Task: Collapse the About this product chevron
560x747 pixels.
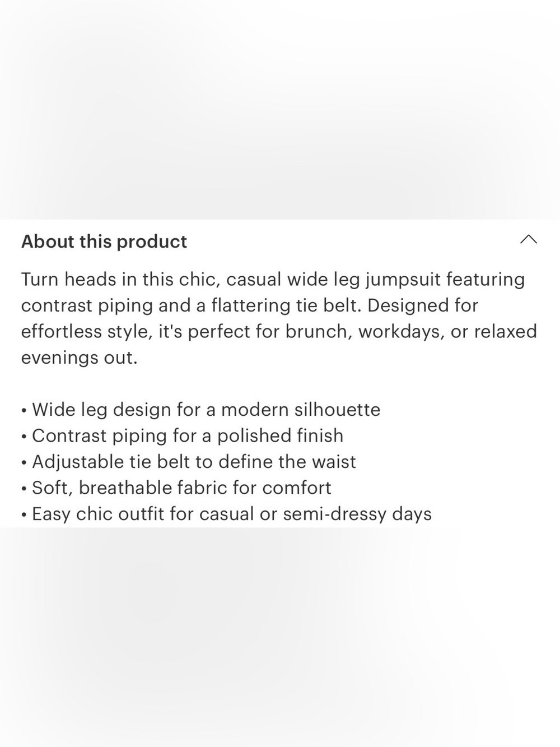Action: coord(528,240)
